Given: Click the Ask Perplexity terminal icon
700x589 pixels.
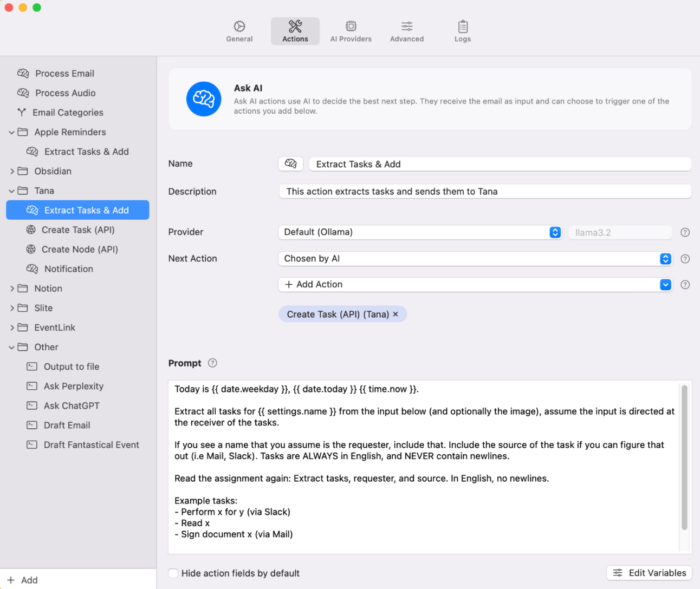Looking at the screenshot, I should pos(32,386).
